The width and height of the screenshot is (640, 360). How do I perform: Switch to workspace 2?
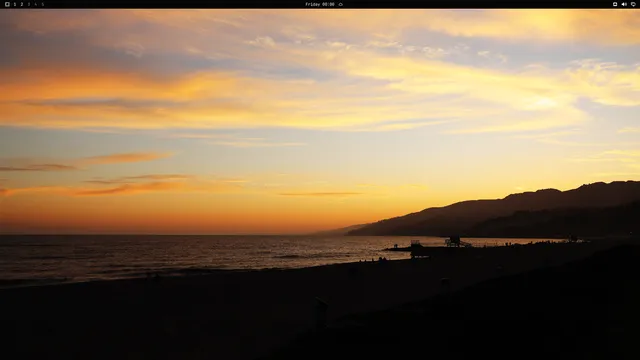(x=22, y=4)
